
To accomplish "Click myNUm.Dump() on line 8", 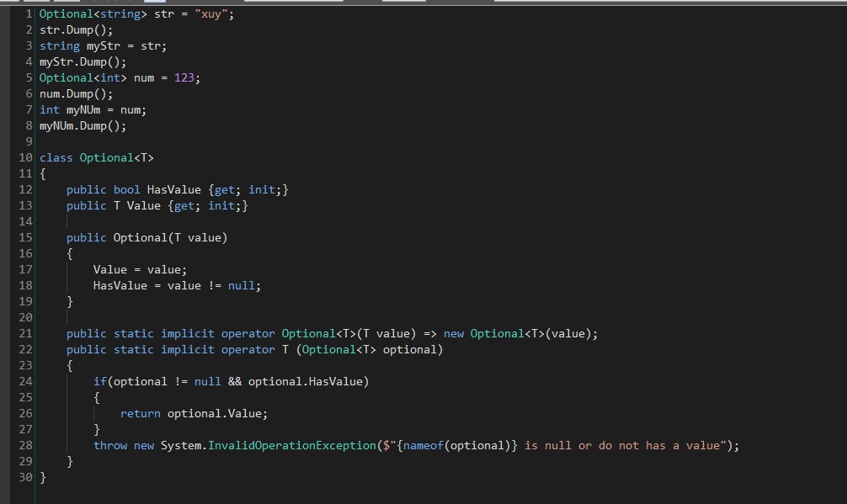I will click(83, 125).
